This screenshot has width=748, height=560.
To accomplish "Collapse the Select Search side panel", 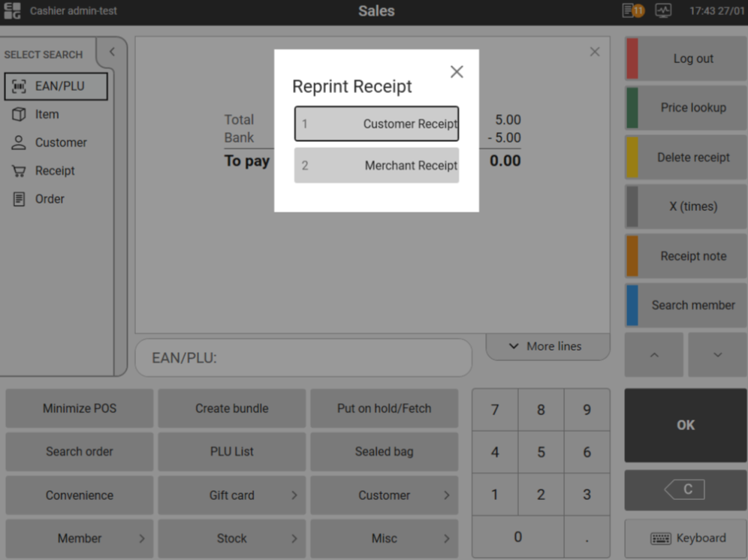I will [x=112, y=52].
